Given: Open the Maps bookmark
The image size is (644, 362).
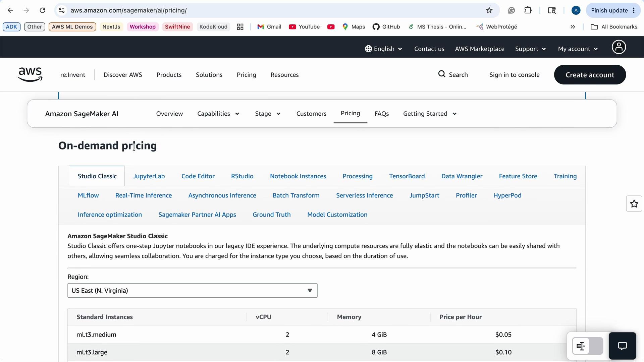Looking at the screenshot, I should [354, 27].
